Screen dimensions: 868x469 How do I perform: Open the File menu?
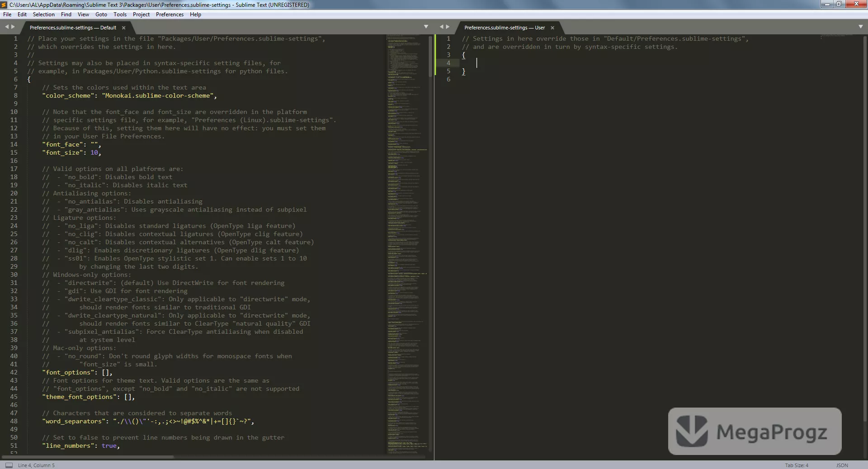coord(7,14)
